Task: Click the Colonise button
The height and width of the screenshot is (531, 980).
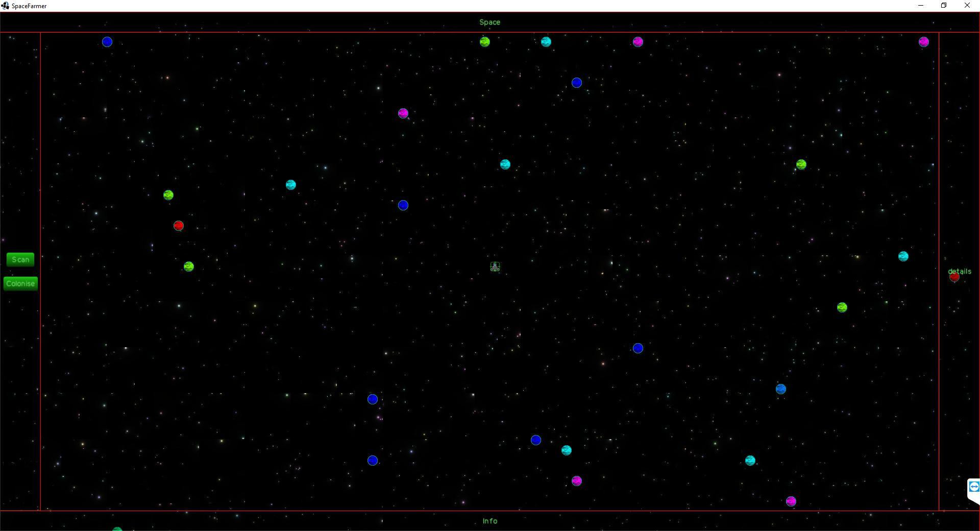Action: 20,284
